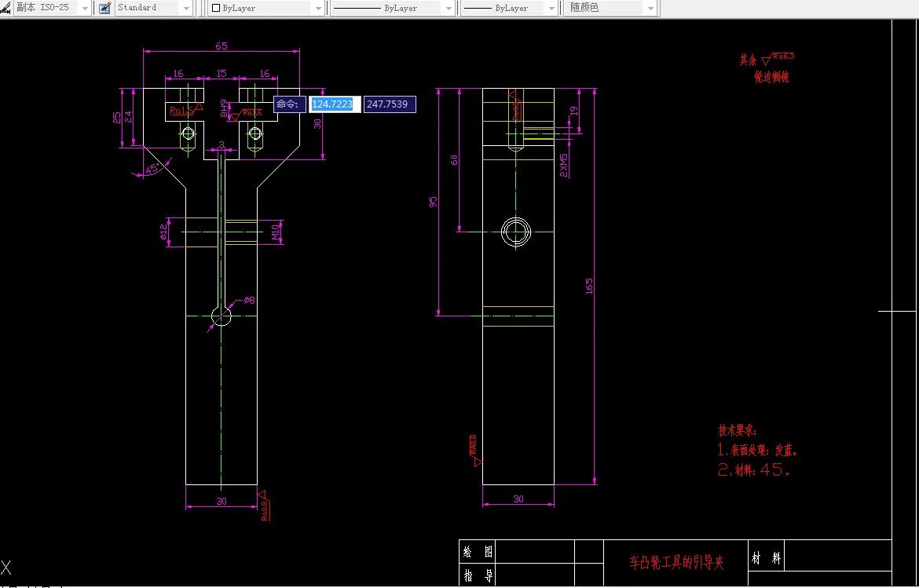Select the 65 overall width dimension
The width and height of the screenshot is (919, 588).
click(222, 46)
